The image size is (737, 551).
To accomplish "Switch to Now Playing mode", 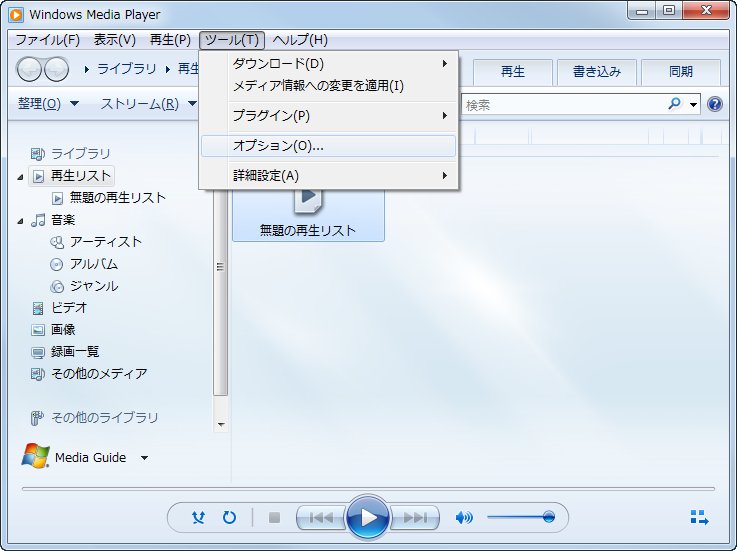I will click(699, 518).
